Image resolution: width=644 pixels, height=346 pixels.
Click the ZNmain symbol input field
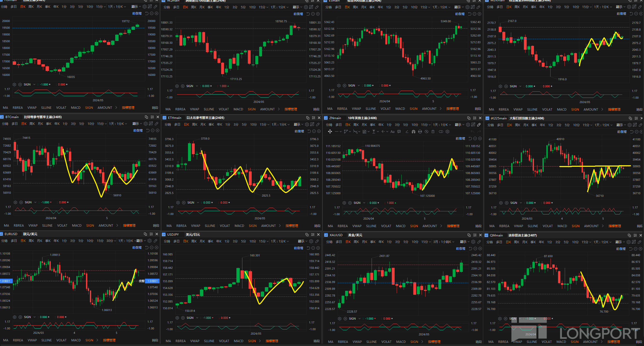335,118
